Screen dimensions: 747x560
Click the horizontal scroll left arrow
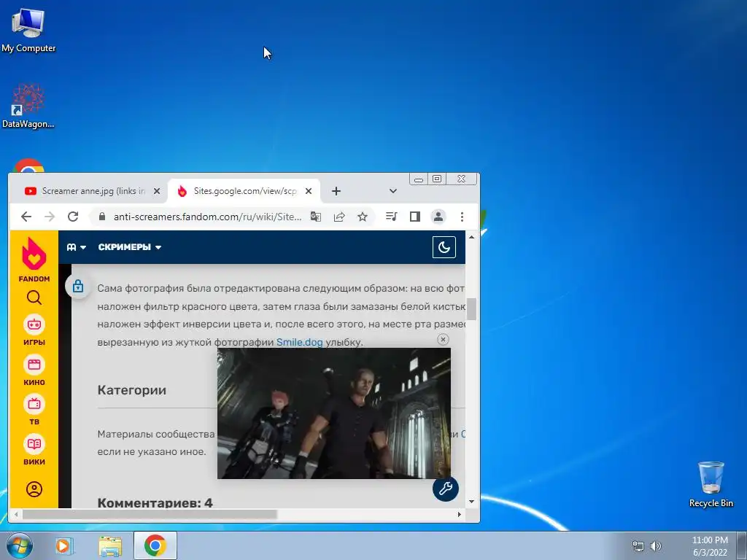click(16, 514)
